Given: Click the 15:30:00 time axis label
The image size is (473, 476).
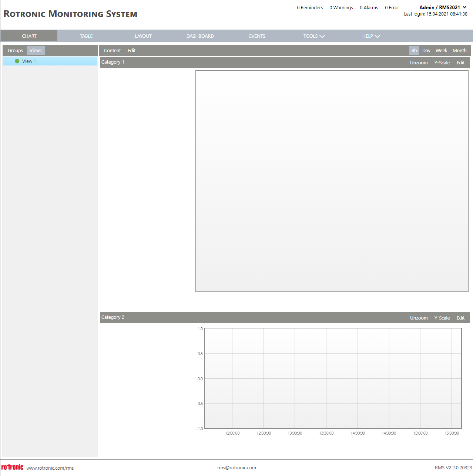Looking at the screenshot, I should click(452, 433).
